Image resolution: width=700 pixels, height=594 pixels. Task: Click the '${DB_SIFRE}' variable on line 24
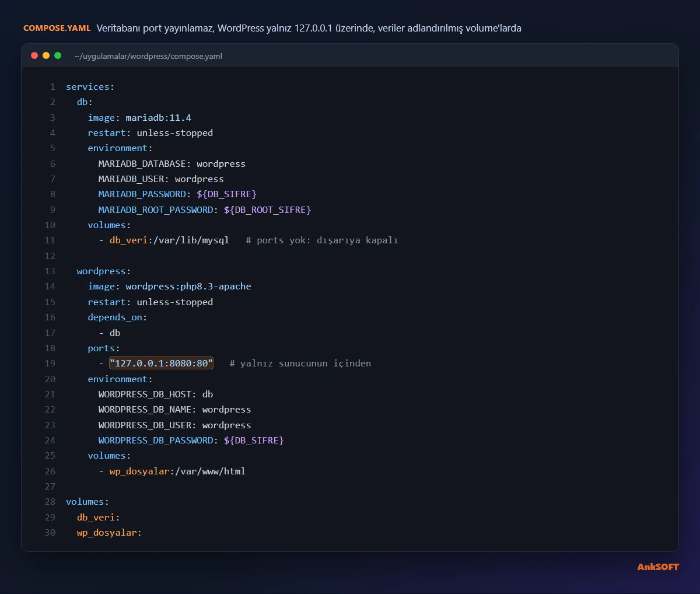(x=254, y=441)
